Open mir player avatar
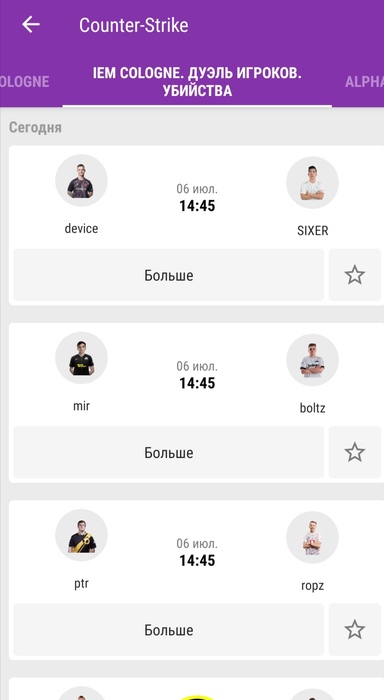The width and height of the screenshot is (384, 700). pyautogui.click(x=81, y=358)
